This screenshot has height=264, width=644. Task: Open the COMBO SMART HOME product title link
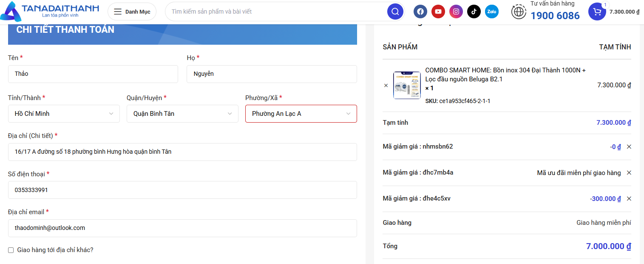pyautogui.click(x=505, y=75)
